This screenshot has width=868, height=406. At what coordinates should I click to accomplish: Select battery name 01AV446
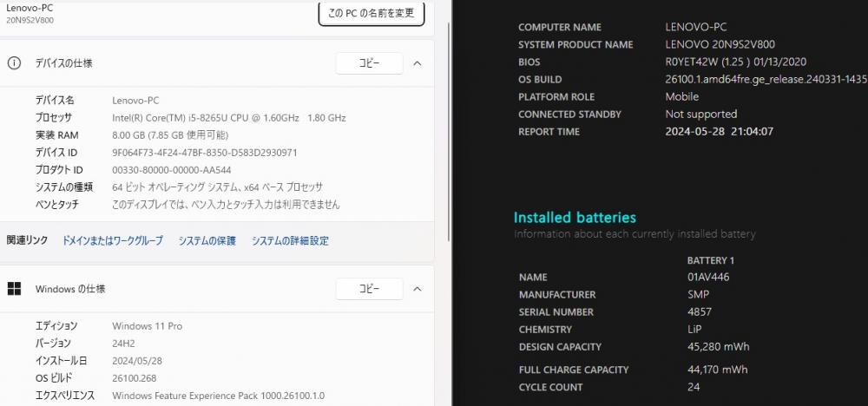(x=708, y=277)
